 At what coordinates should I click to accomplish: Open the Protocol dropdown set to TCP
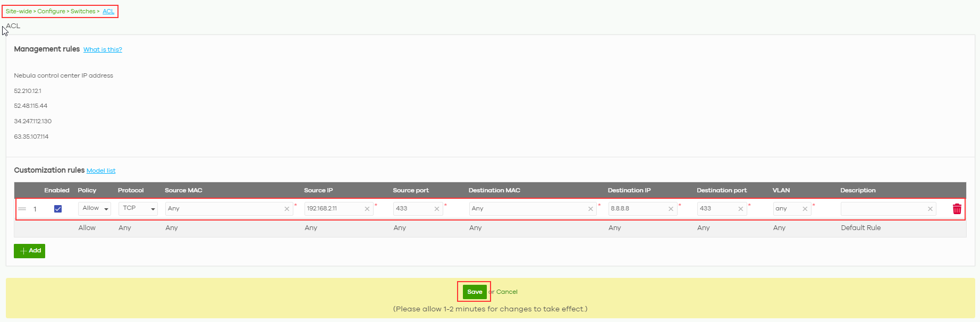138,208
